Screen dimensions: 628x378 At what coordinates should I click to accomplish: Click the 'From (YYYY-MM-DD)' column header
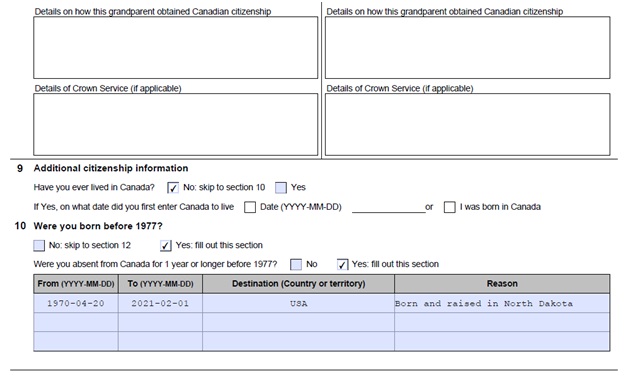point(76,284)
